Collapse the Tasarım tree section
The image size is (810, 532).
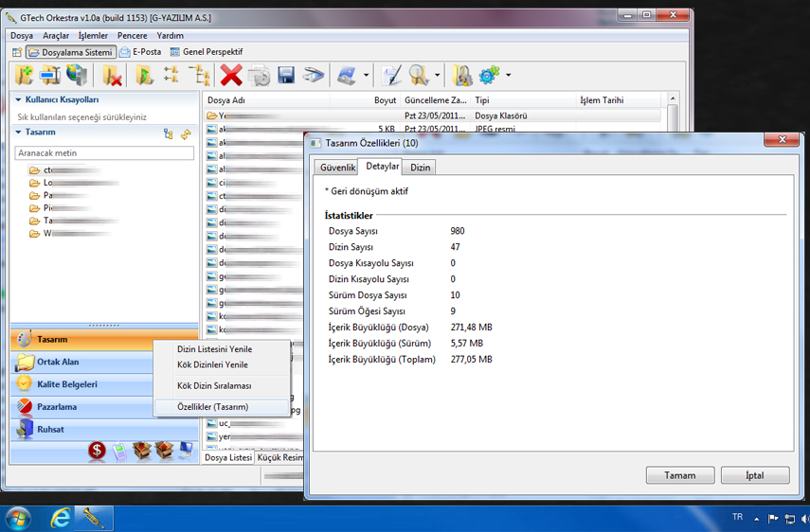click(18, 133)
